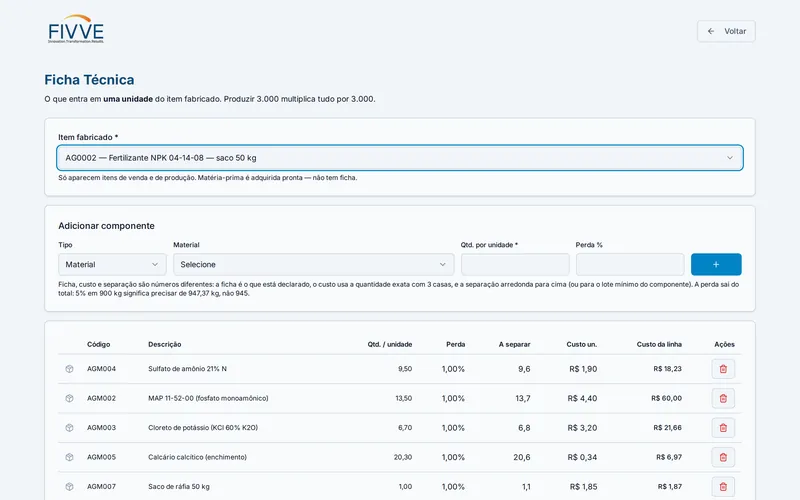Click the Código column header
The width and height of the screenshot is (800, 500).
98,344
